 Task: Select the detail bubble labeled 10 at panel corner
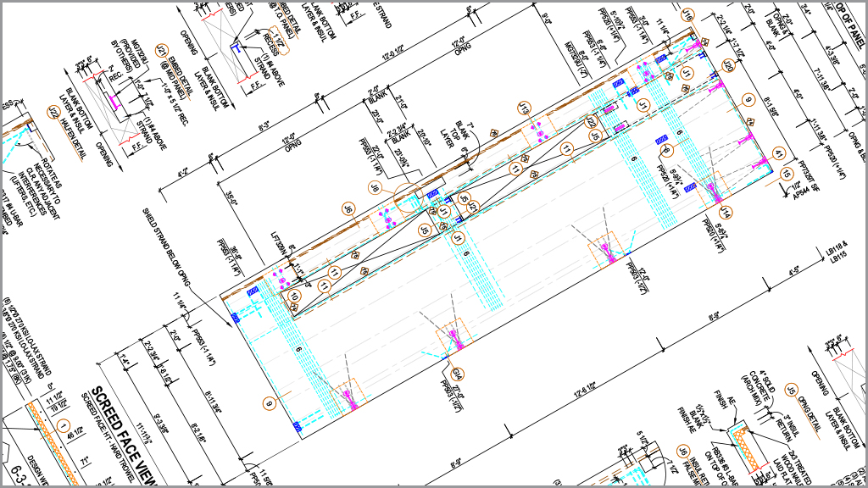click(294, 297)
